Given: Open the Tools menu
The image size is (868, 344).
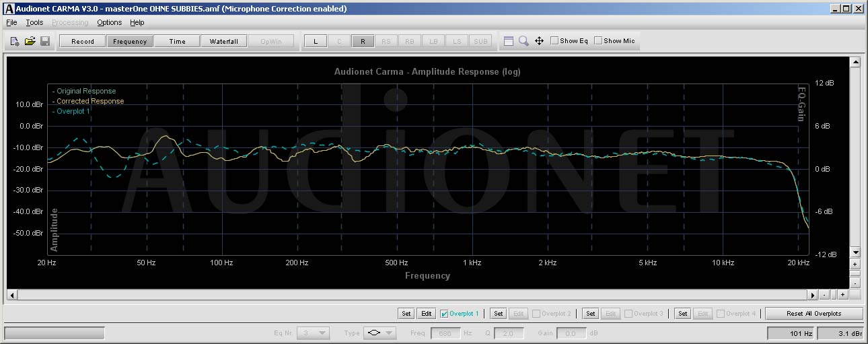Looking at the screenshot, I should click(34, 22).
